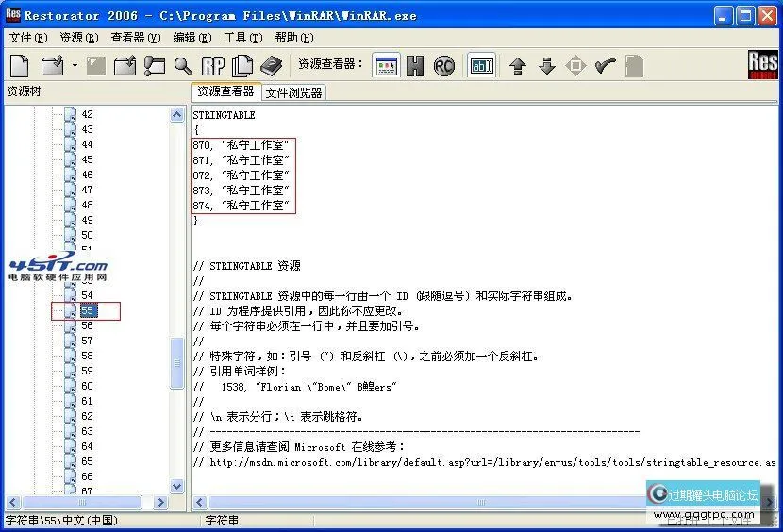The image size is (783, 532).
Task: Select tree item 49
Action: tap(87, 220)
